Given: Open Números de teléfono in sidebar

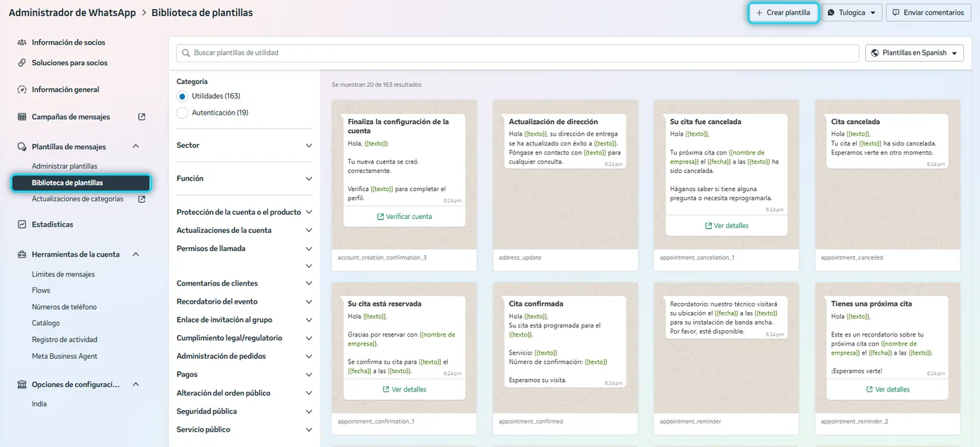Looking at the screenshot, I should tap(64, 307).
